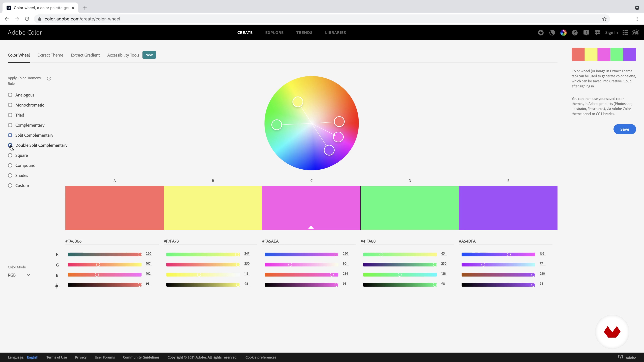Open the chat speech bubble icon
Screen dimensions: 644x362
(x=598, y=33)
